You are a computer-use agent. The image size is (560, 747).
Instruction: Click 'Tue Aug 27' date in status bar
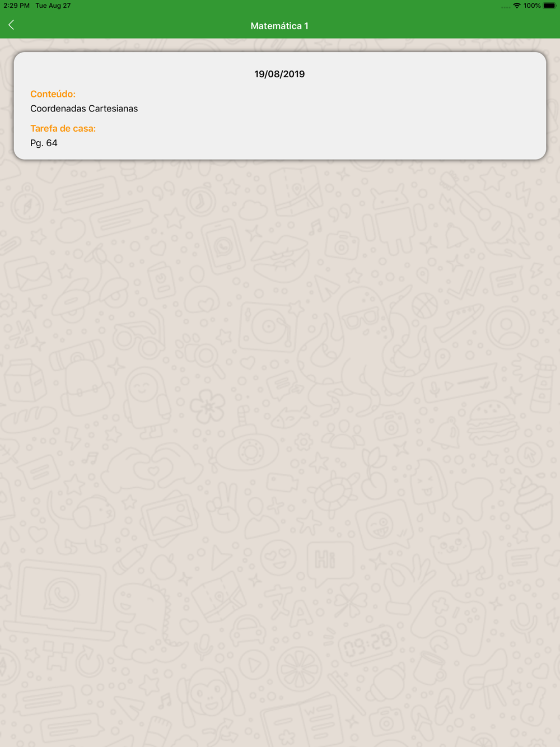click(53, 6)
